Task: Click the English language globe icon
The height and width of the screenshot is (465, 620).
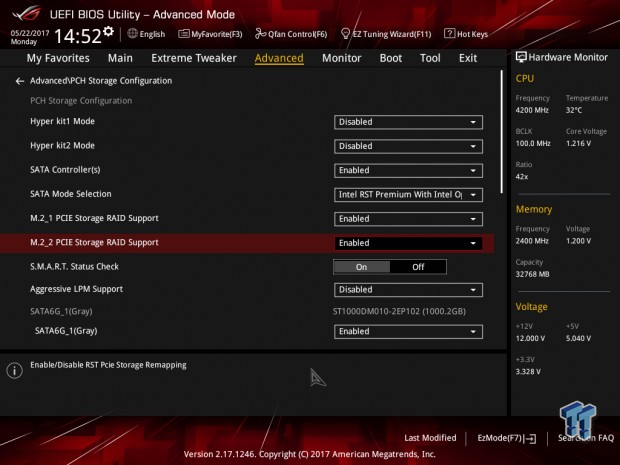Action: click(133, 34)
